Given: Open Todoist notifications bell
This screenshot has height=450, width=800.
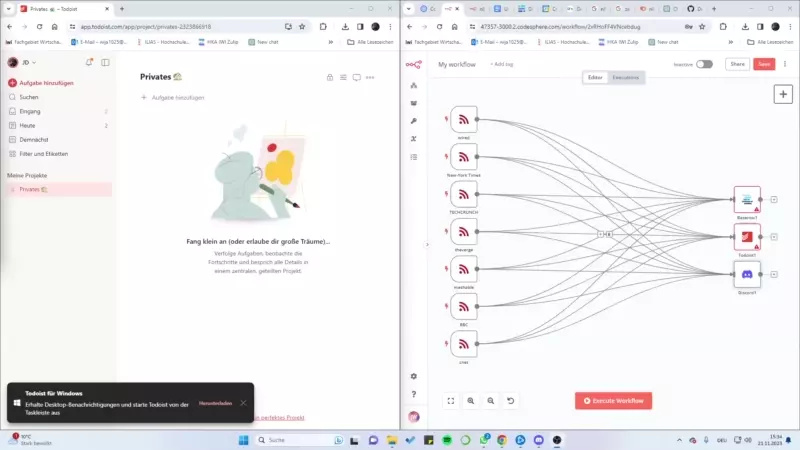Looking at the screenshot, I should [89, 62].
